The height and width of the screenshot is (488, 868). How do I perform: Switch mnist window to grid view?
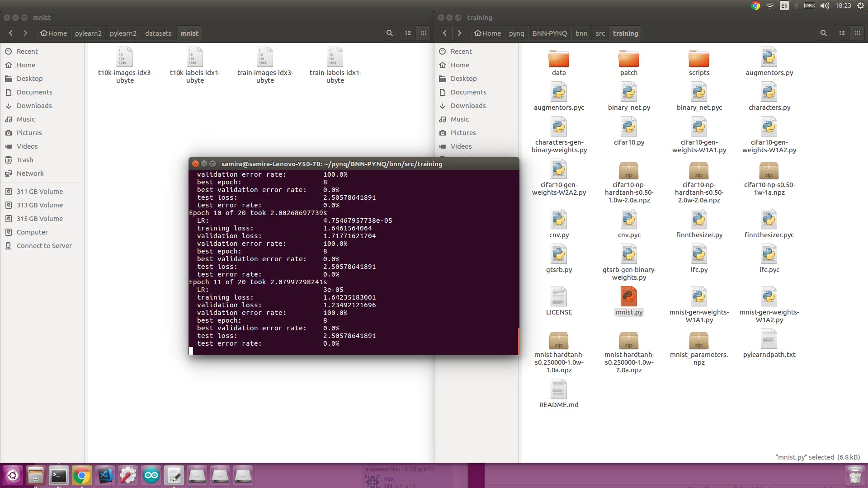424,33
